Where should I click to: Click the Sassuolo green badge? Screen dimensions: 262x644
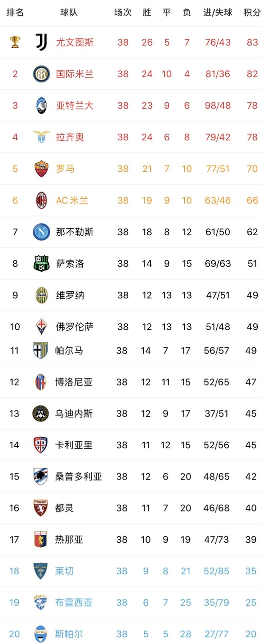tap(41, 263)
